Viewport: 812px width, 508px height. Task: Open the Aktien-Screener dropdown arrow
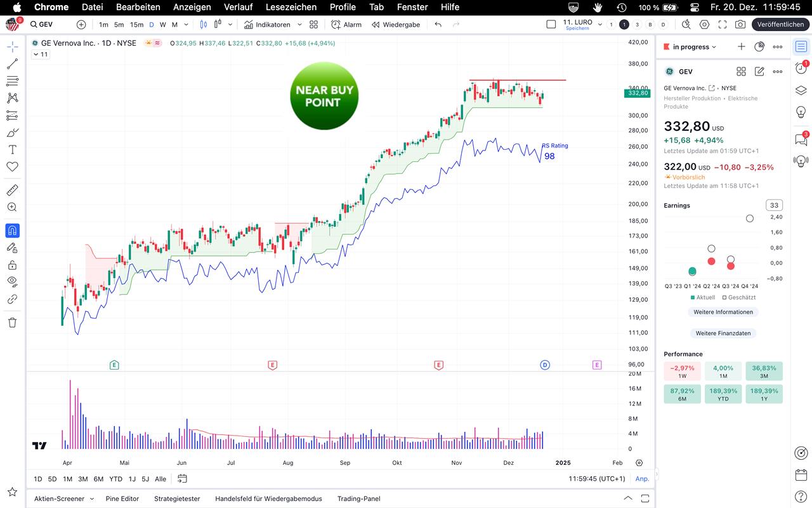(91, 499)
